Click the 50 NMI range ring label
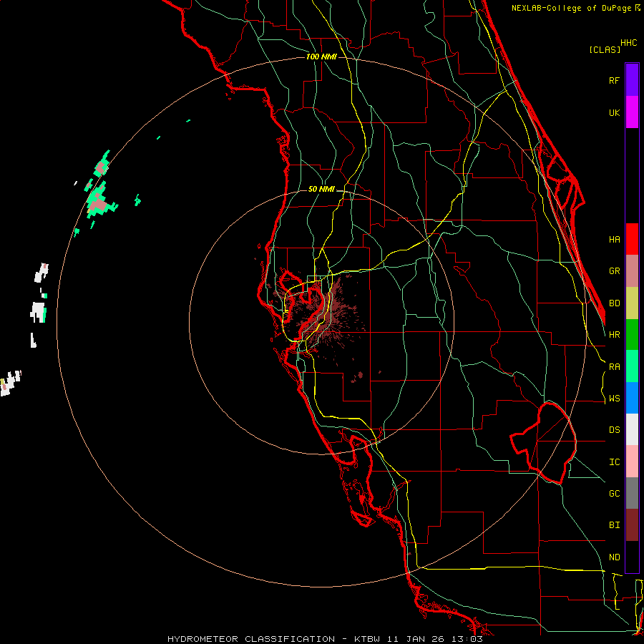The image size is (644, 644). point(321,189)
